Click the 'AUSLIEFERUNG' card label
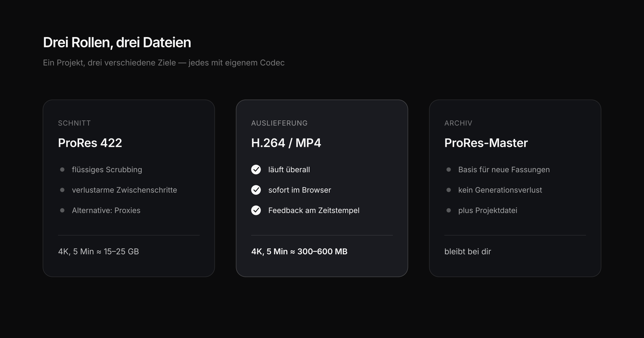The width and height of the screenshot is (644, 338). [279, 123]
